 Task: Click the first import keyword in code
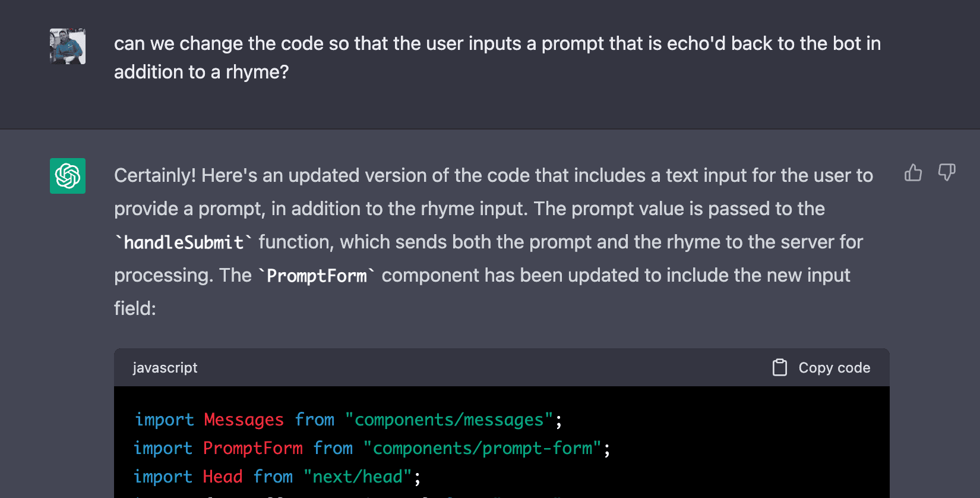click(164, 420)
